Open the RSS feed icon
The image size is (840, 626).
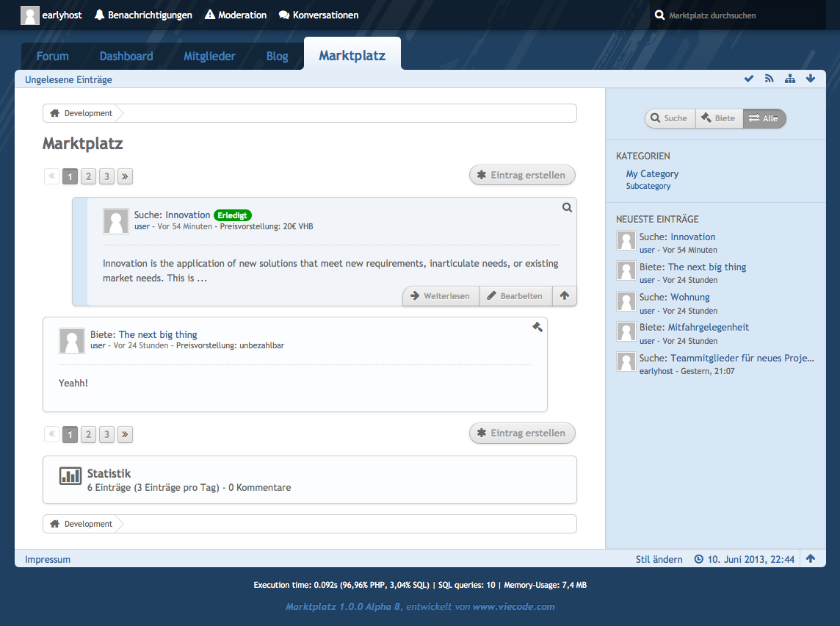(x=770, y=79)
